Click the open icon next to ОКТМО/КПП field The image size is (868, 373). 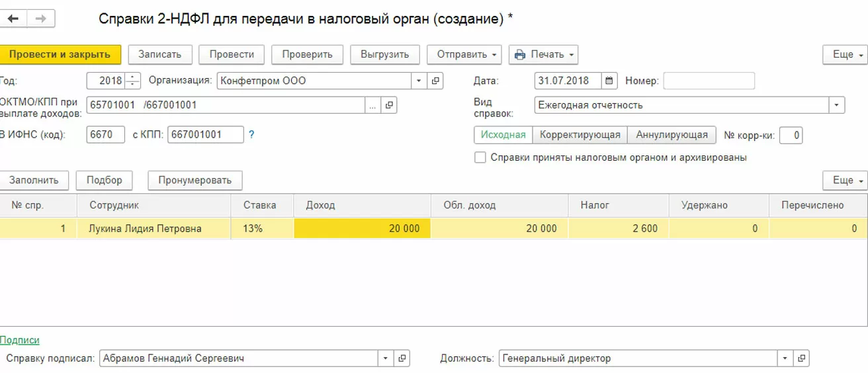click(389, 105)
